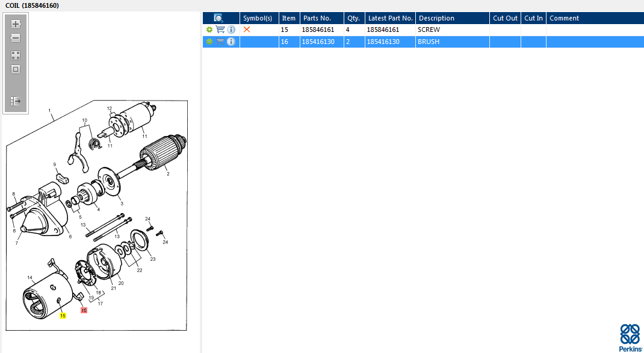Viewport: 644px width, 353px height.
Task: Zoom in on the diagram with plus button
Action: coord(16,24)
